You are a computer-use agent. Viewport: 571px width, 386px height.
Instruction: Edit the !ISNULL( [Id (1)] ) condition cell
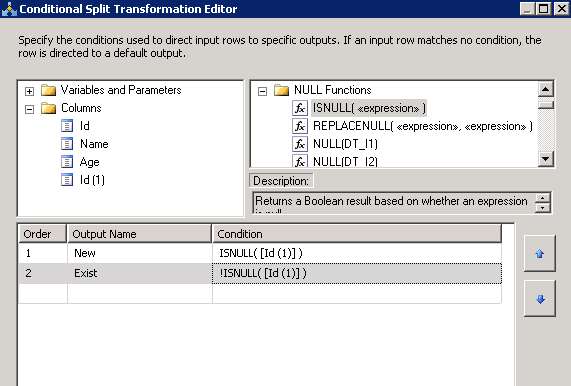(357, 273)
